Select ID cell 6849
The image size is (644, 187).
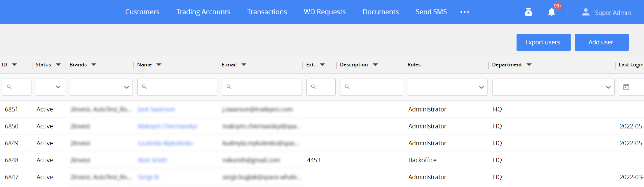(x=11, y=143)
